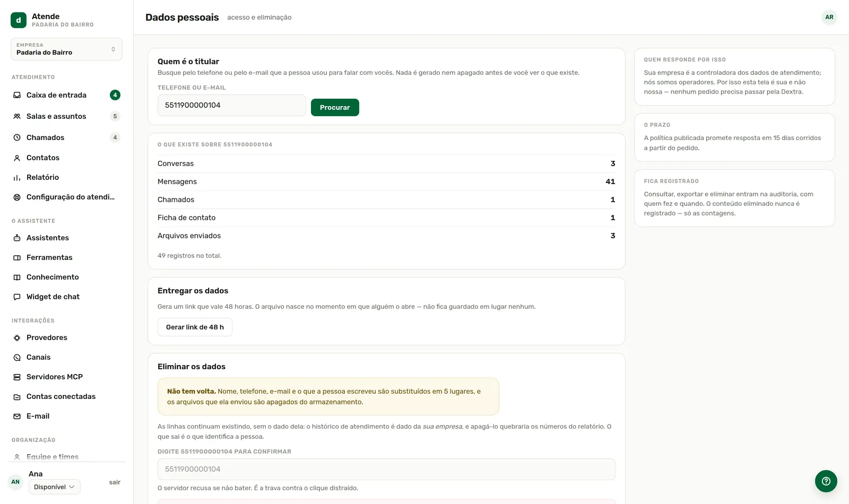This screenshot has width=849, height=504.
Task: Click the '49 registros no total.' text
Action: click(x=189, y=256)
